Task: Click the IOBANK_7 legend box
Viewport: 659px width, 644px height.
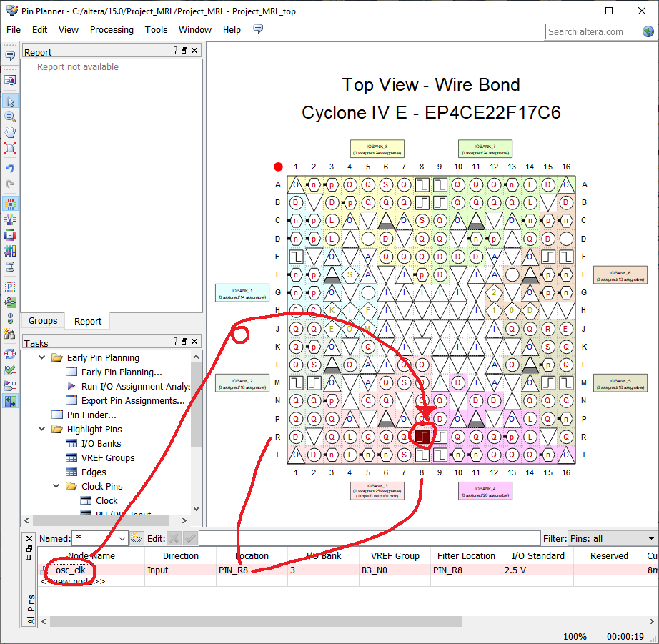Action: pos(485,149)
